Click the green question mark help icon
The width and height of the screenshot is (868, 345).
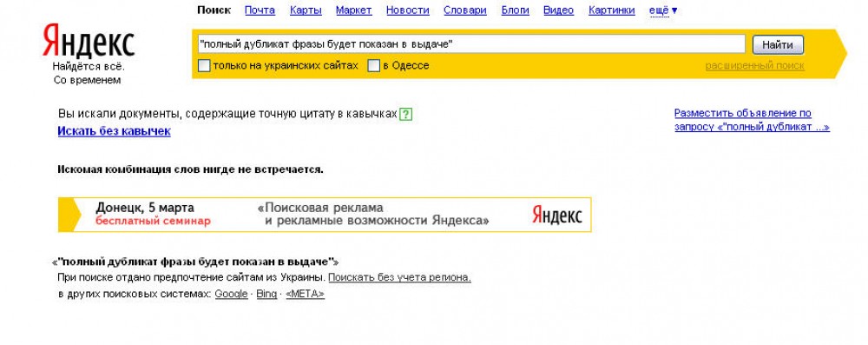[406, 114]
